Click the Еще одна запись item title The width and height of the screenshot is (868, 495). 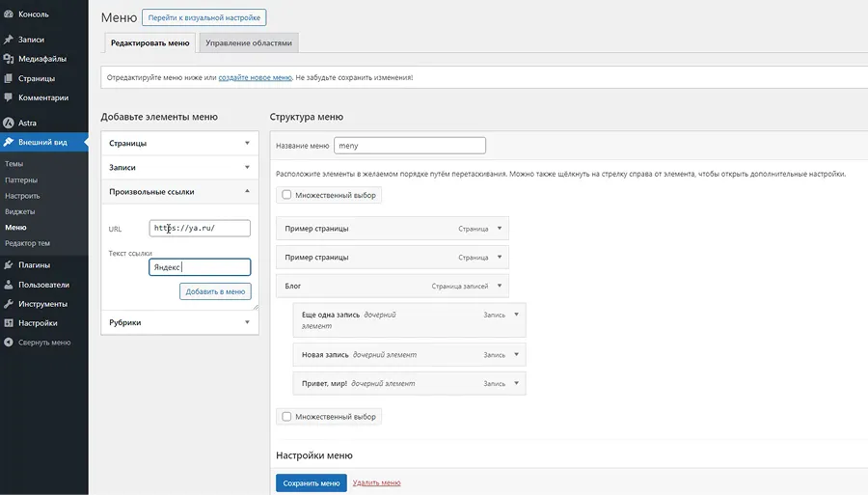point(331,315)
